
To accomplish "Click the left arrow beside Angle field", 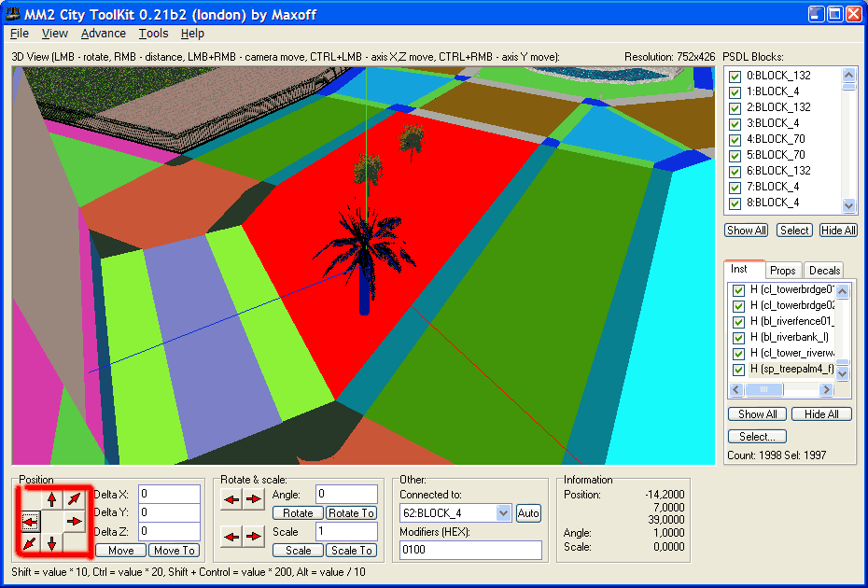I will click(x=231, y=500).
